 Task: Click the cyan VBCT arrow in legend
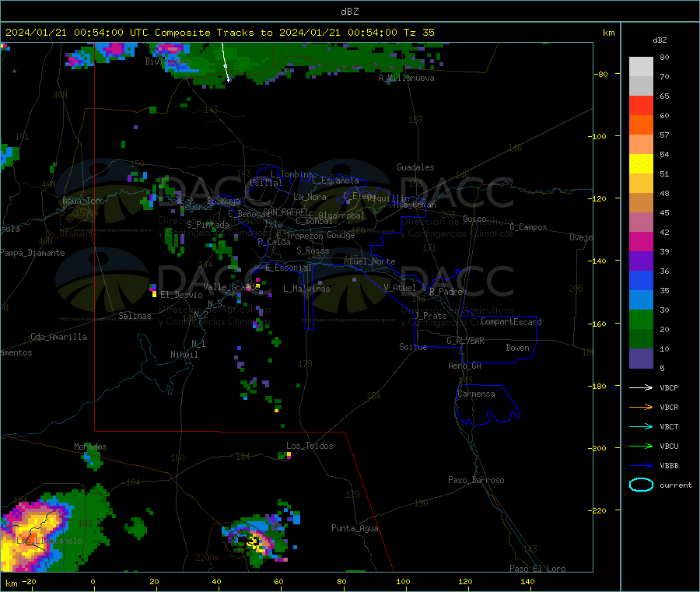click(641, 427)
